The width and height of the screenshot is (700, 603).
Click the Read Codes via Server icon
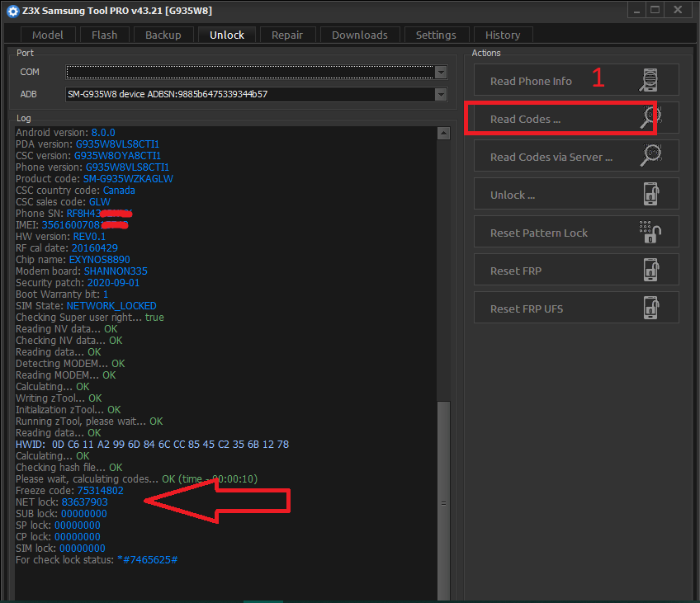[x=651, y=155]
